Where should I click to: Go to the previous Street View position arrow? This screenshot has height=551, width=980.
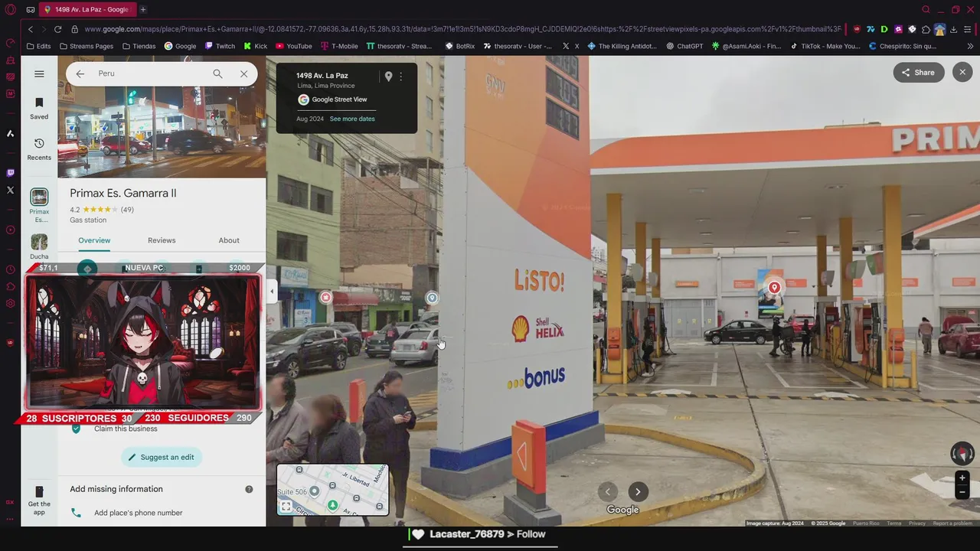click(608, 492)
